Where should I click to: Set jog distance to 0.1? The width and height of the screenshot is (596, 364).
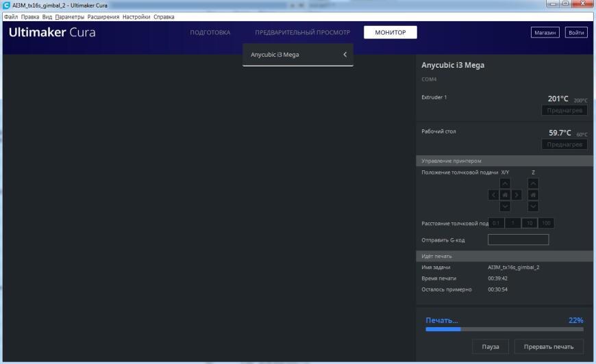point(496,223)
